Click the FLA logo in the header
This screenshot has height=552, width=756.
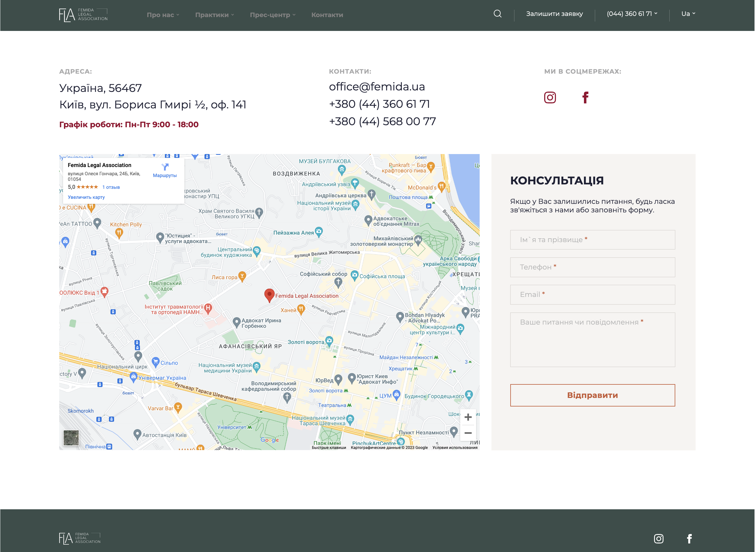tap(84, 15)
